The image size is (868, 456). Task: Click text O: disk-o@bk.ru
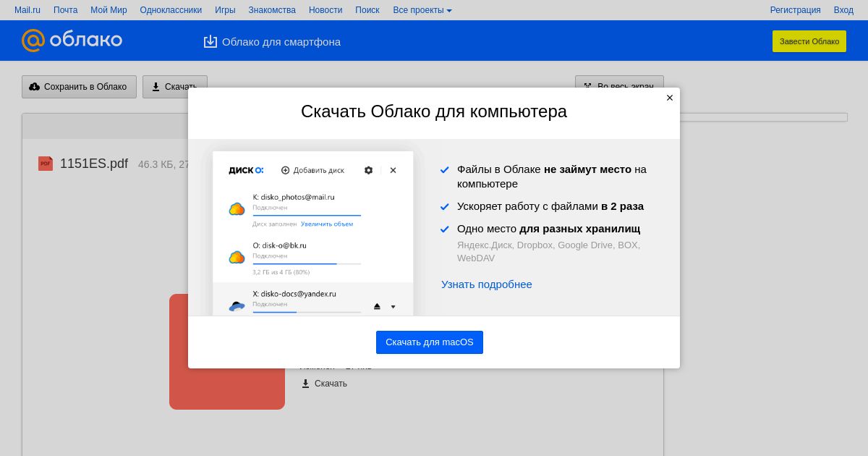click(279, 245)
